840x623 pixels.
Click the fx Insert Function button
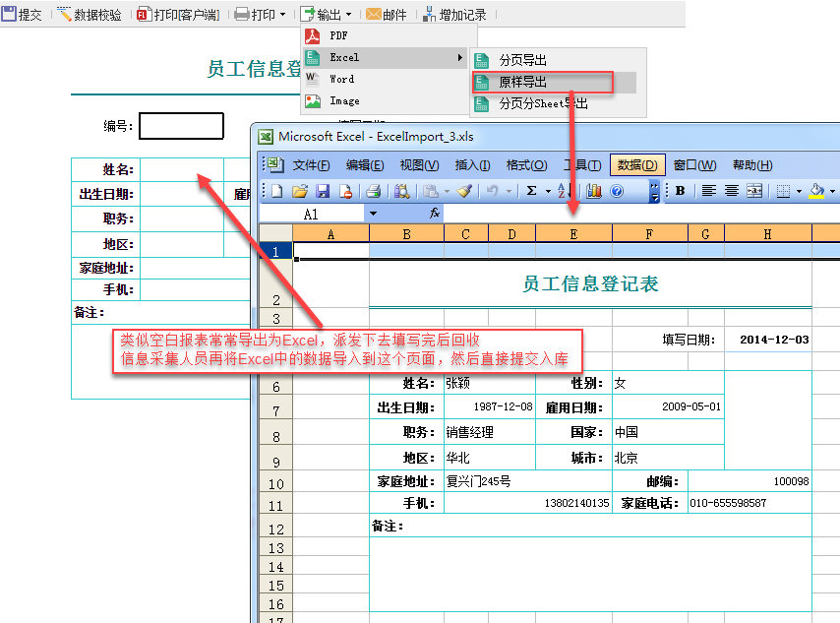[x=435, y=214]
